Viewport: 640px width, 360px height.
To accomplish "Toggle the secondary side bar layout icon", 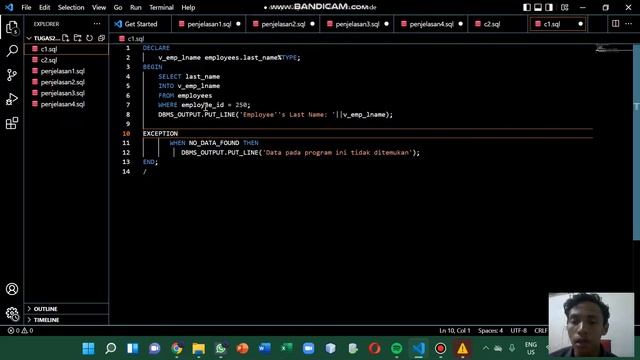I will (549, 7).
